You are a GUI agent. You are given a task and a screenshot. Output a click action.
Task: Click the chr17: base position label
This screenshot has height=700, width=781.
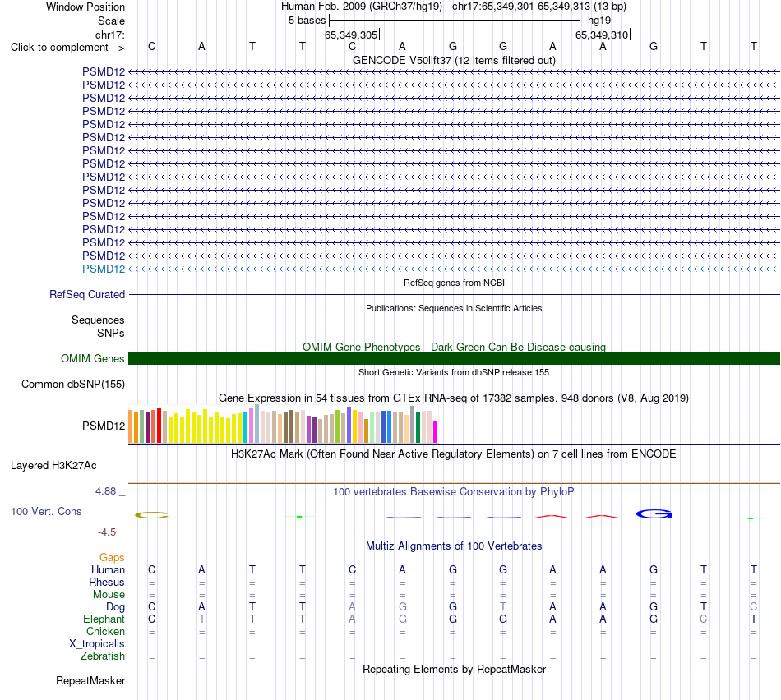point(109,35)
